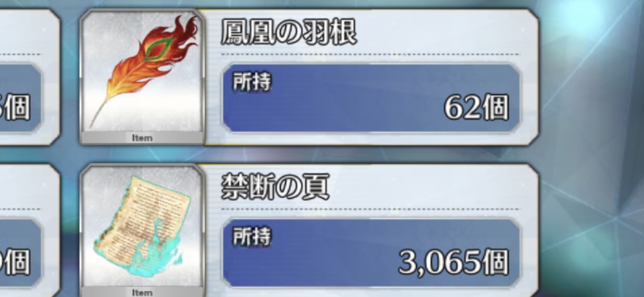
Task: Click the Item label under the feather
Action: 142,139
